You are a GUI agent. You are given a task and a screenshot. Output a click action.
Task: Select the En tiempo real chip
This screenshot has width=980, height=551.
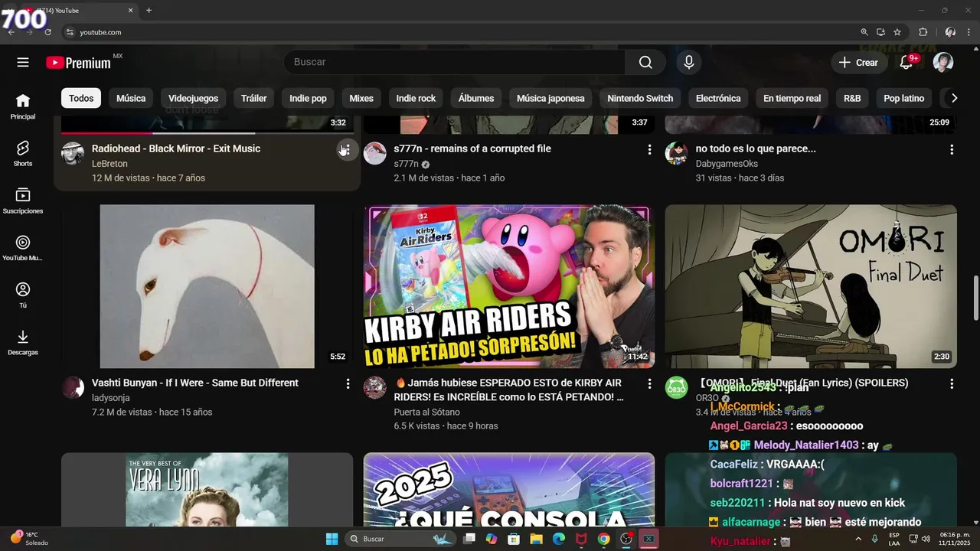[x=792, y=98]
